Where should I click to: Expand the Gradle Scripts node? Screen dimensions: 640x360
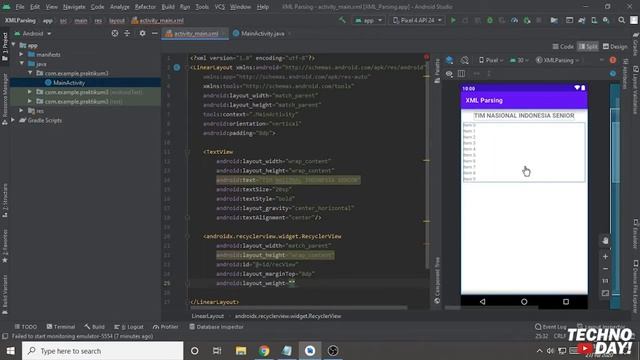click(x=13, y=120)
